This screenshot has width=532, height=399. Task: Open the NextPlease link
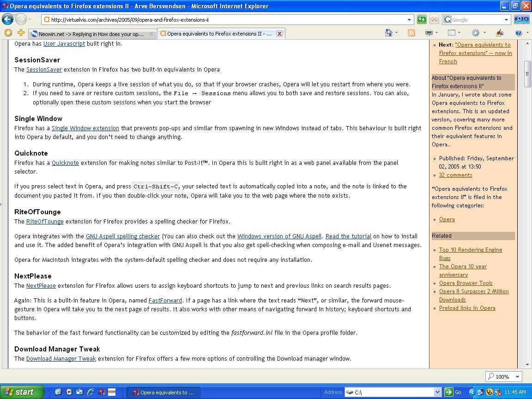(41, 285)
